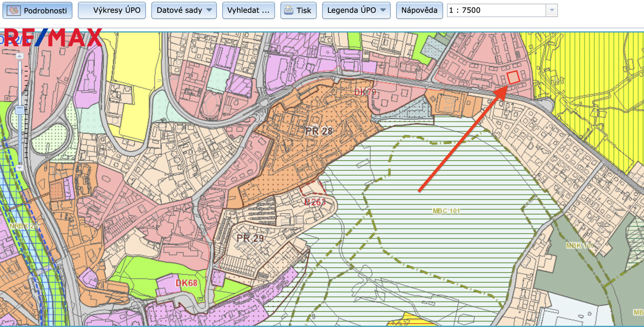Click the RE/MAX logo
This screenshot has height=327, width=644.
pos(52,38)
